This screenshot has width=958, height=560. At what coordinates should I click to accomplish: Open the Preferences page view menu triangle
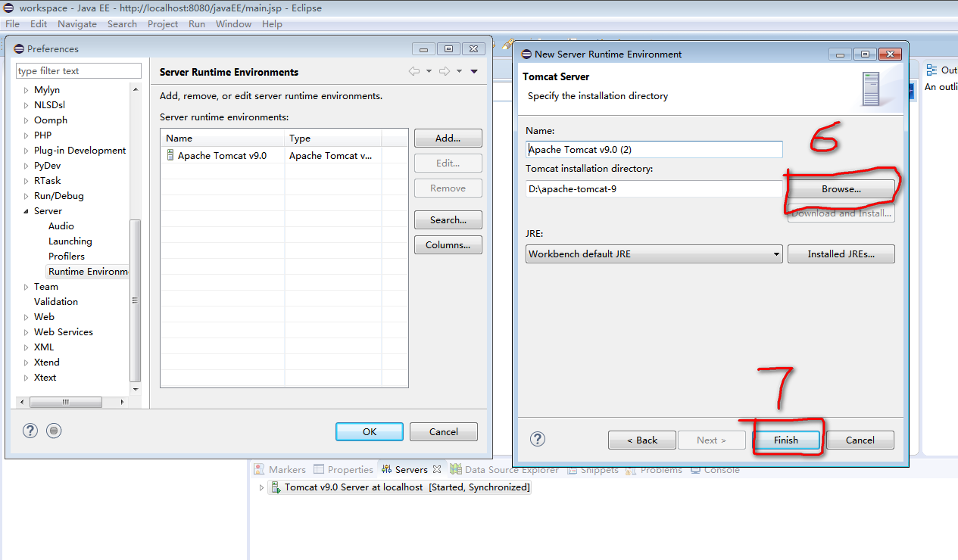474,71
